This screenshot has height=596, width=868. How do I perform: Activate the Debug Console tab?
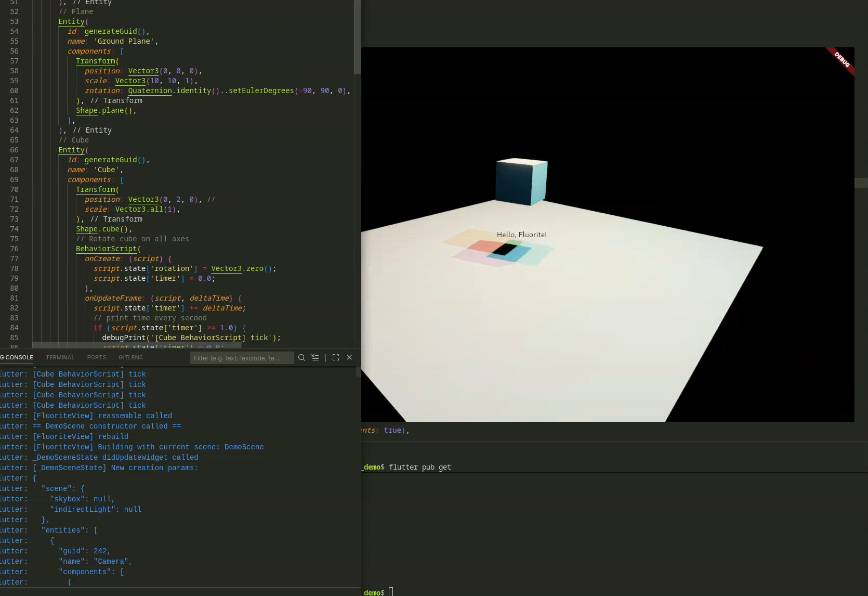coord(18,357)
